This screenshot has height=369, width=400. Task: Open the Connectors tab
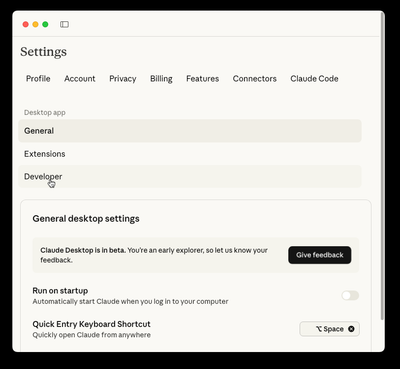(x=255, y=79)
